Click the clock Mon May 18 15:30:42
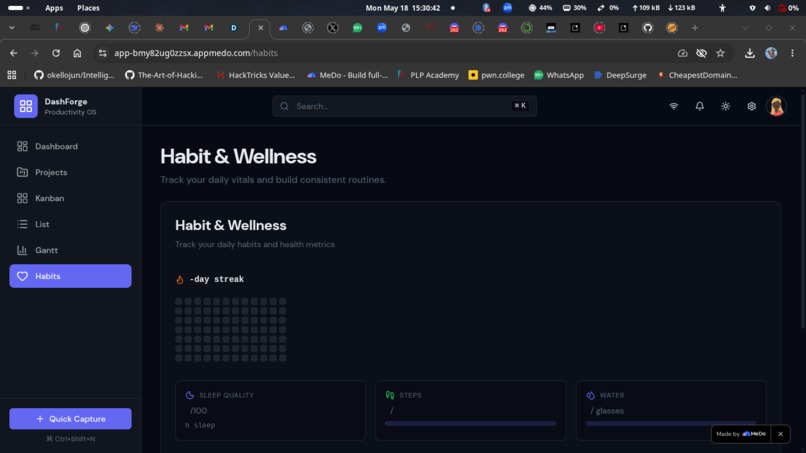 click(402, 8)
